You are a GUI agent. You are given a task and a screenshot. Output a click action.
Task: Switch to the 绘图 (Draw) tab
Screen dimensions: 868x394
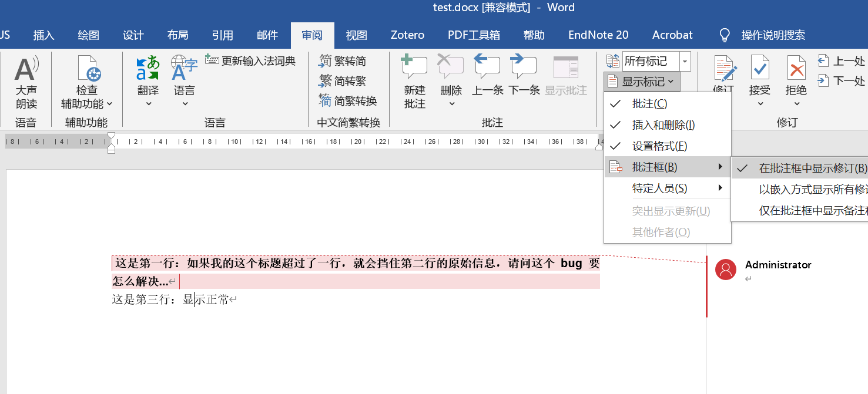click(x=89, y=35)
